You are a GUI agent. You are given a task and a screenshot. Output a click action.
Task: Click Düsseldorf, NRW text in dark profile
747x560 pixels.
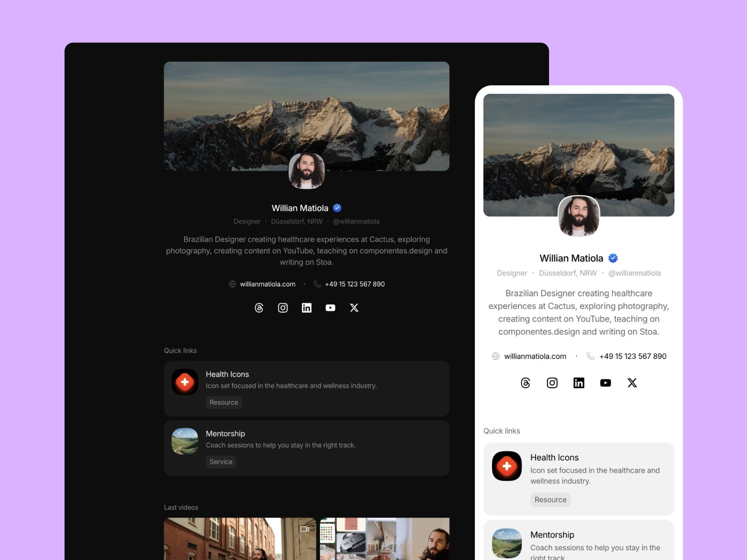pyautogui.click(x=297, y=221)
